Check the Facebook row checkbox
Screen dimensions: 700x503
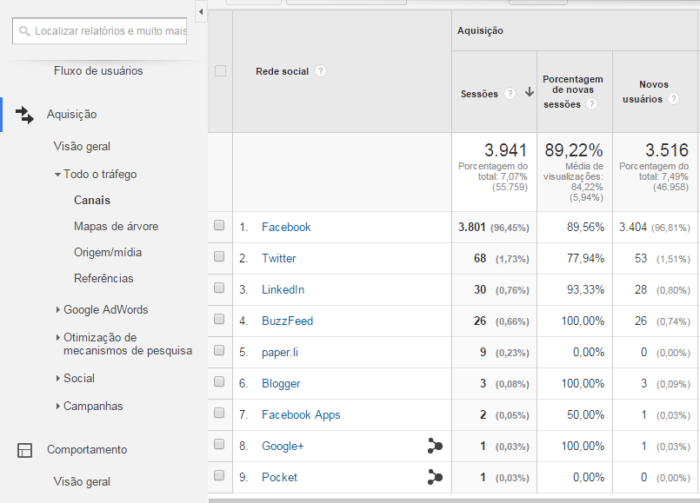(219, 225)
